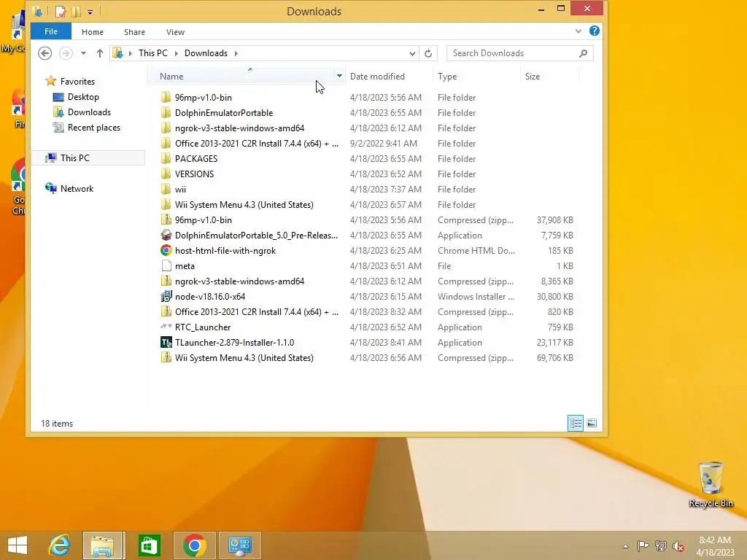Select the VERSIONS folder

click(194, 174)
